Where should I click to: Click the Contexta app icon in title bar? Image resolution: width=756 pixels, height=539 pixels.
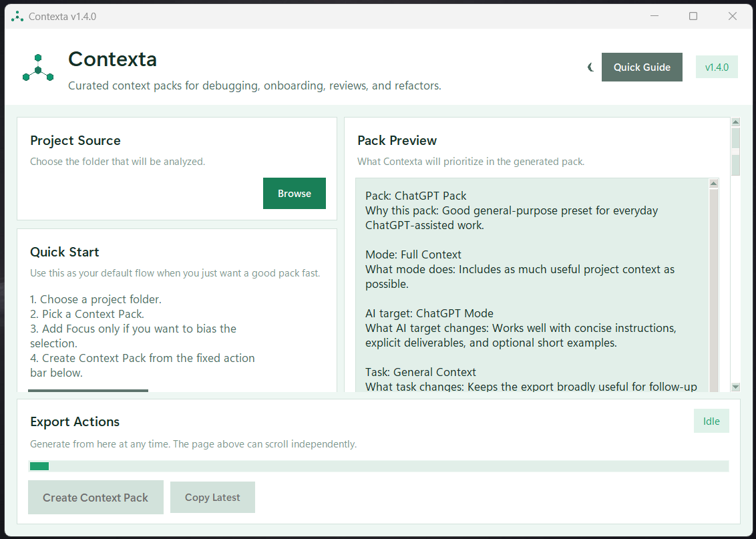[17, 16]
